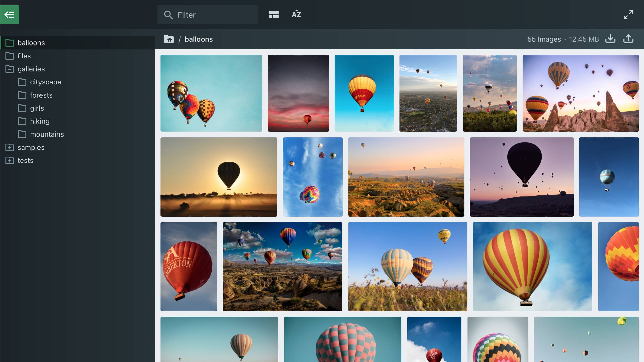Click the back/collapse sidebar icon
Image resolution: width=644 pixels, height=362 pixels.
click(x=9, y=15)
